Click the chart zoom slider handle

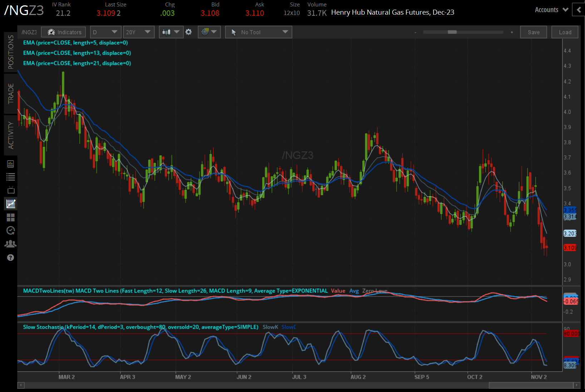coord(452,32)
